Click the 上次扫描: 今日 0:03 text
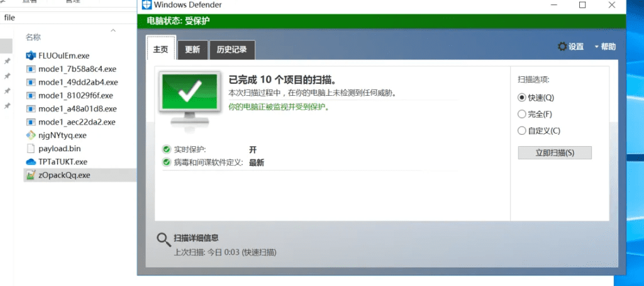This screenshot has height=286, width=644. pyautogui.click(x=225, y=252)
